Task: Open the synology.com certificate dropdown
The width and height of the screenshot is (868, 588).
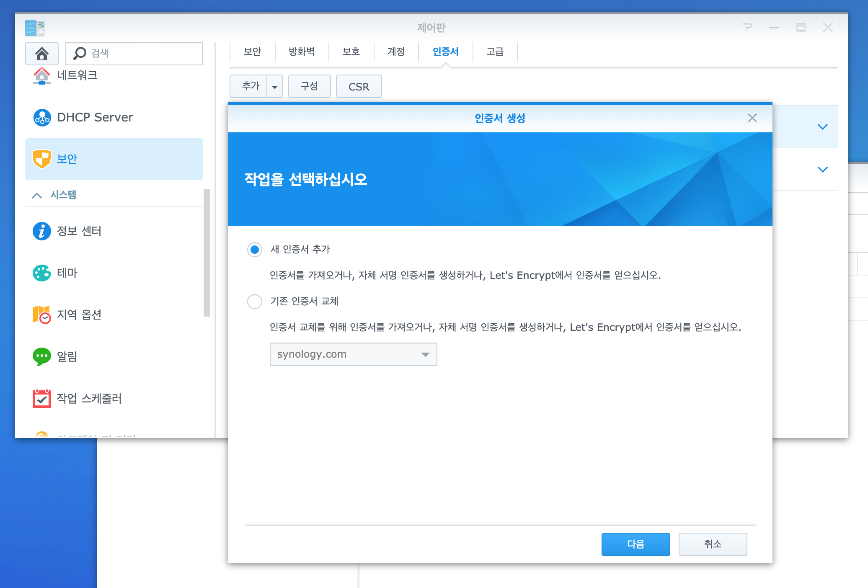Action: click(353, 354)
